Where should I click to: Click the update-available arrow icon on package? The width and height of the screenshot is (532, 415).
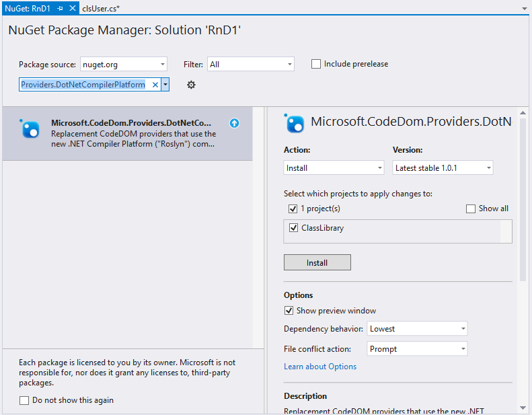tap(234, 123)
